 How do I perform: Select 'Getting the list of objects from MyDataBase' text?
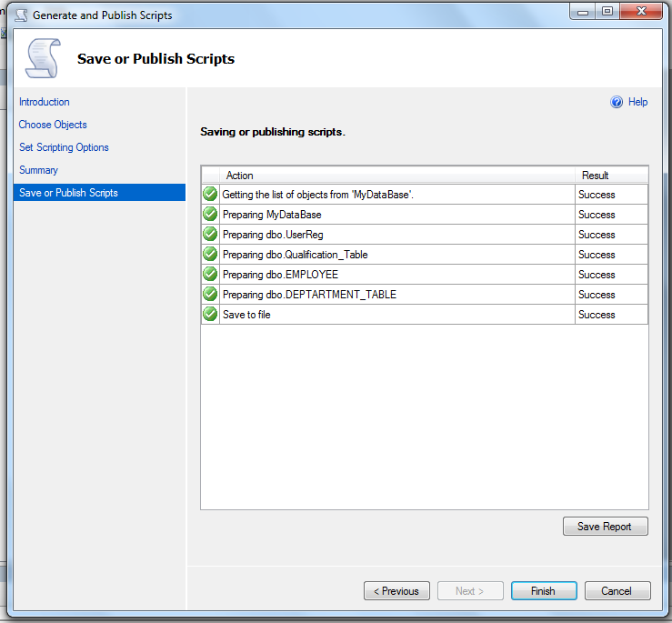point(317,195)
